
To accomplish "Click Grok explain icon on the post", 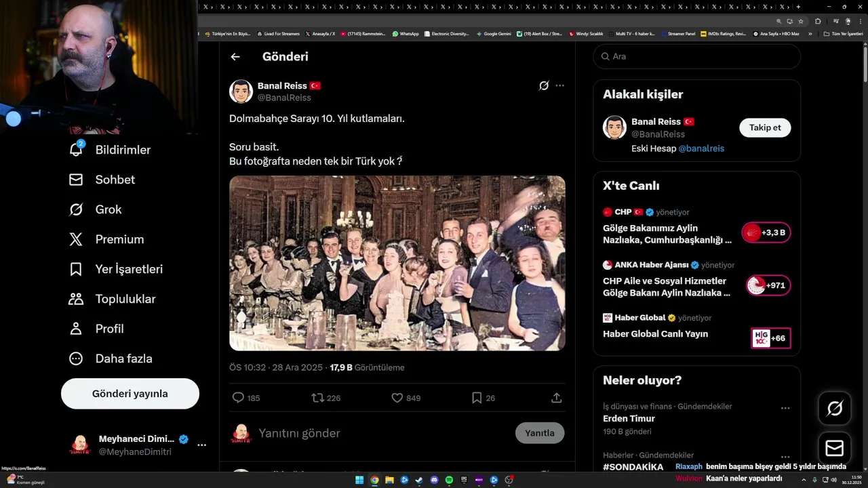I will point(544,85).
